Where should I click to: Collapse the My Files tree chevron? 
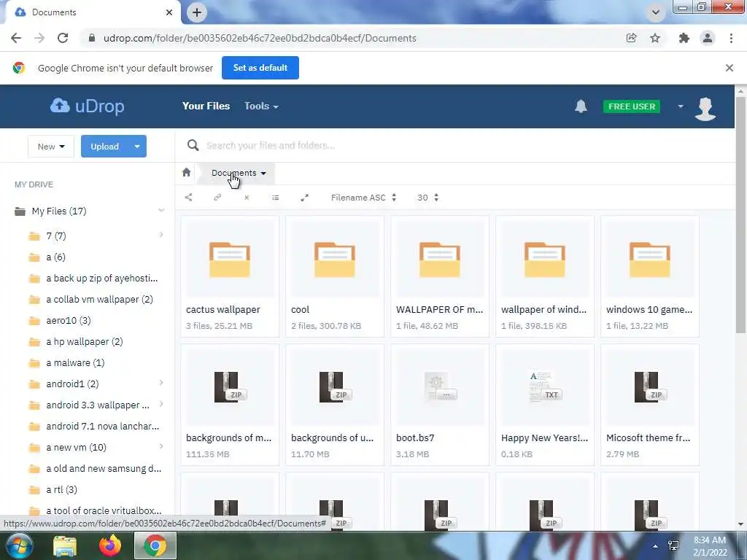tap(161, 210)
